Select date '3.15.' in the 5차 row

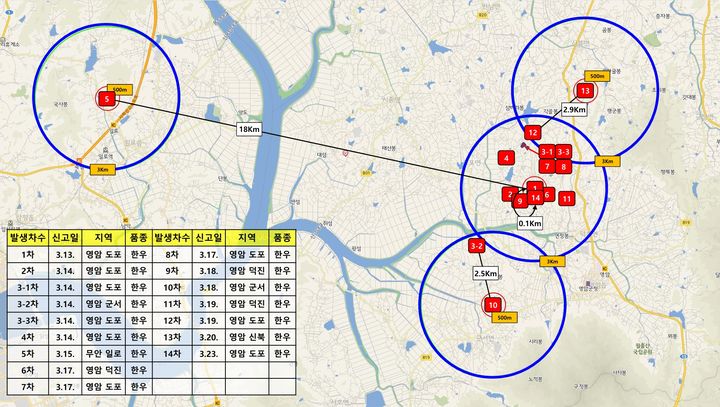coord(65,354)
